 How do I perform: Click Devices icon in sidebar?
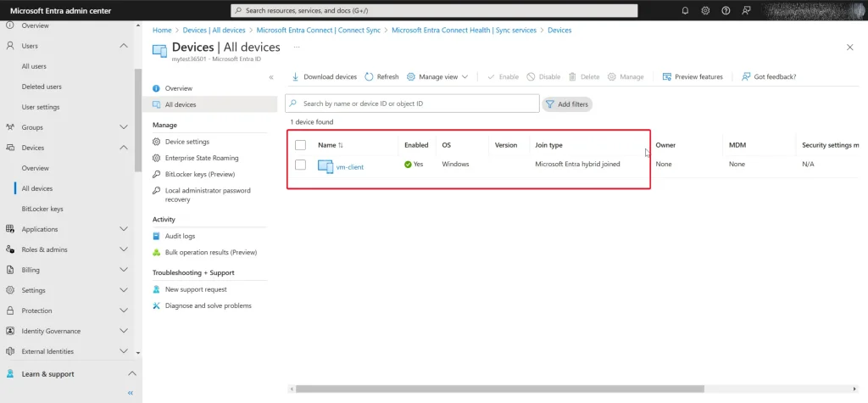pos(10,148)
